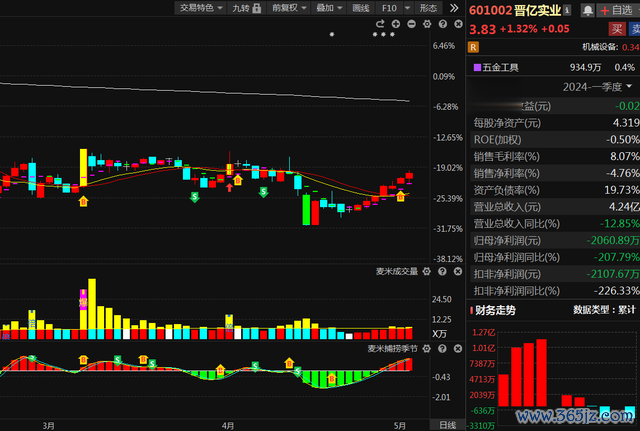This screenshot has height=431, width=640.
Task: Click the 每股净资产(元) row
Action: [x=553, y=123]
